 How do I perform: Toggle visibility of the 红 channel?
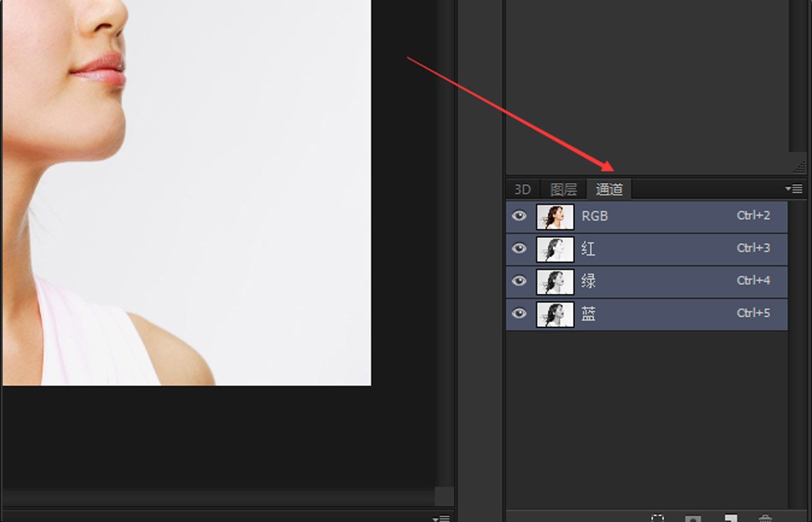click(x=519, y=249)
